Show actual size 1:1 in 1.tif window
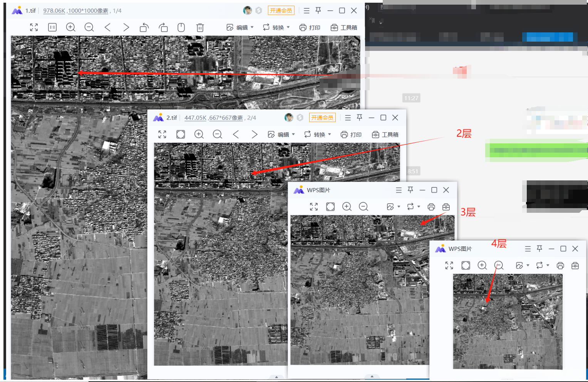588x382 pixels. [x=52, y=27]
